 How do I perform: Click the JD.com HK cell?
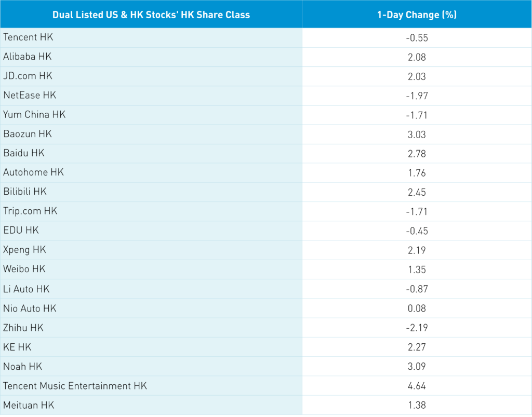(x=28, y=76)
